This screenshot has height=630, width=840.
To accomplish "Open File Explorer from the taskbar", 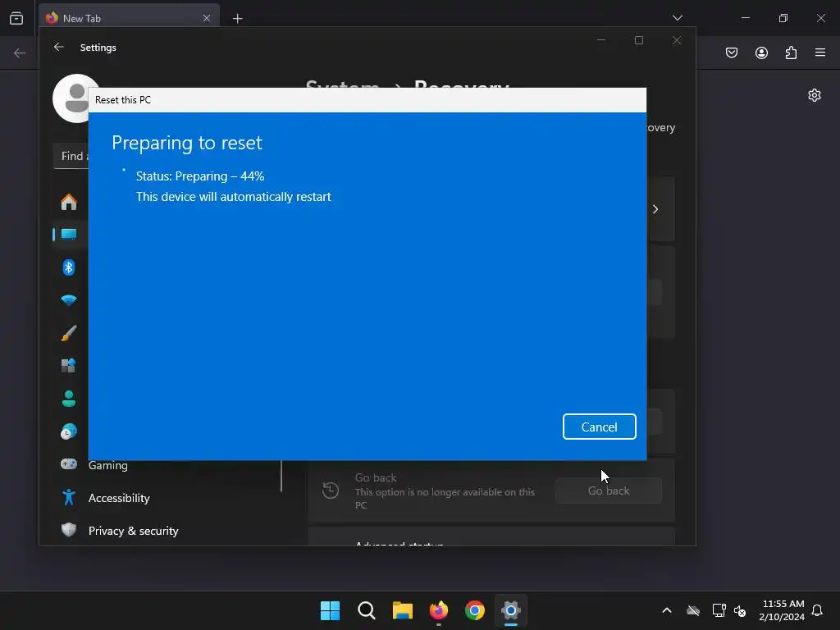I will (402, 610).
